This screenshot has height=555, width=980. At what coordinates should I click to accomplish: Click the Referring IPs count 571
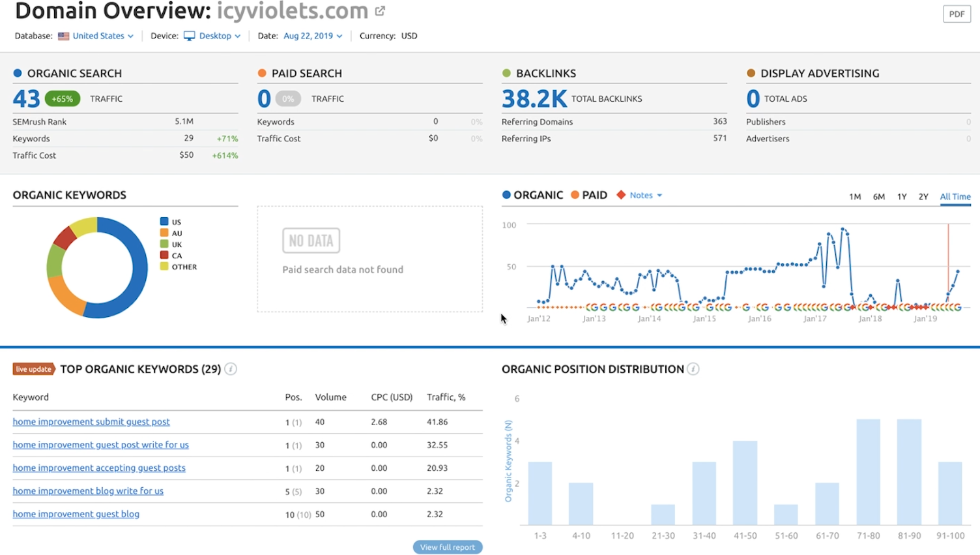(x=719, y=138)
